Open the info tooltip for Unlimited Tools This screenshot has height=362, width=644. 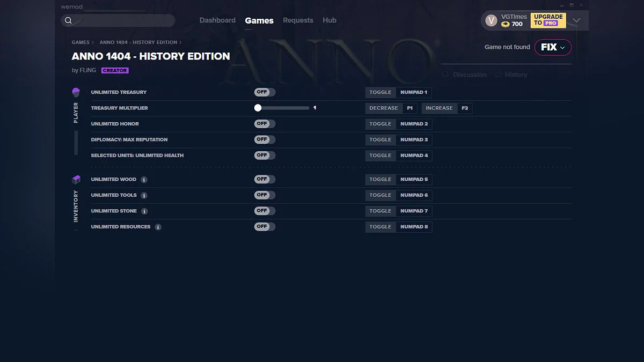[143, 195]
